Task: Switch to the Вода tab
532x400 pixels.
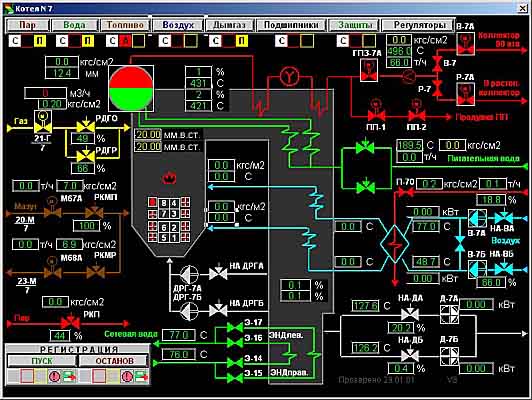Action: (x=74, y=25)
